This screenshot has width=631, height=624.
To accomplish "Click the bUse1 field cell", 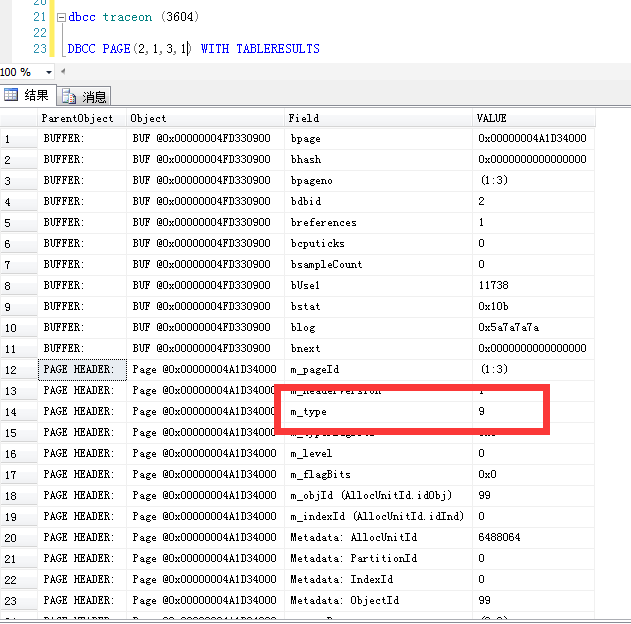I will point(378,286).
